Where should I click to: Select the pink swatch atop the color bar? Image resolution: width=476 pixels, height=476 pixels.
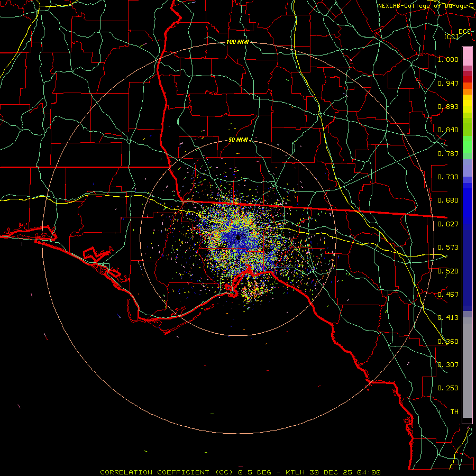point(467,57)
